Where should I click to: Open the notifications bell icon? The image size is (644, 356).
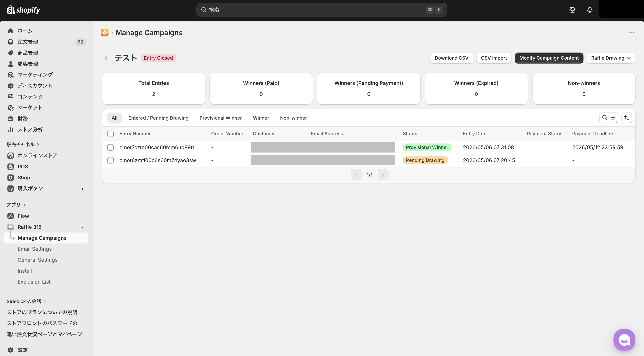[590, 10]
